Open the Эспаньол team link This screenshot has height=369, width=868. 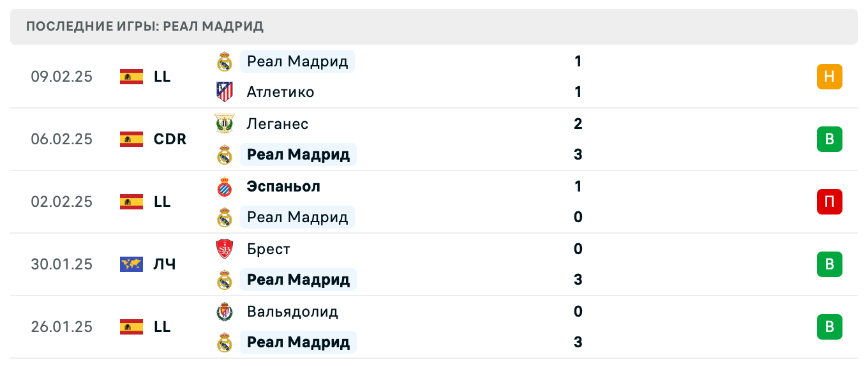click(x=283, y=186)
